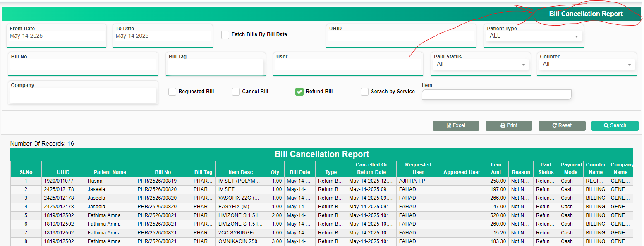Click into the Bill No field
Screen dimensions: 644x246
[x=83, y=67]
